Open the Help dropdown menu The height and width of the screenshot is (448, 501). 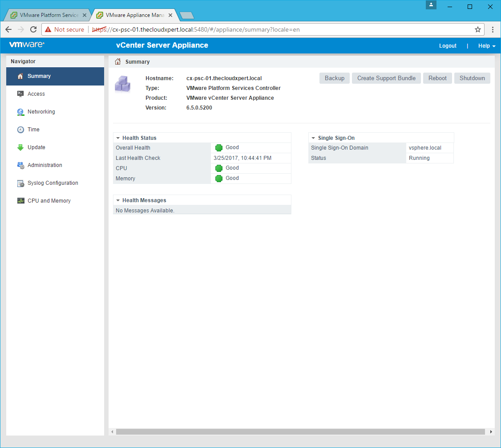[x=486, y=46]
